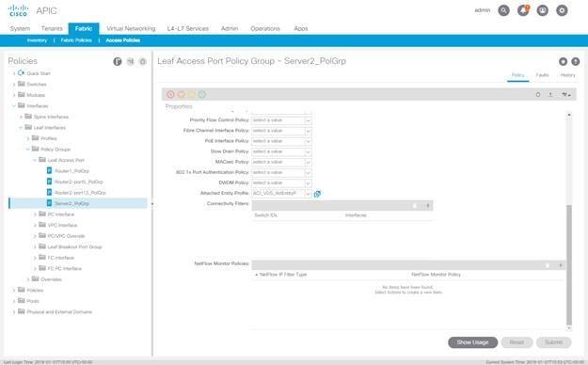Click the Submit button

point(553,342)
